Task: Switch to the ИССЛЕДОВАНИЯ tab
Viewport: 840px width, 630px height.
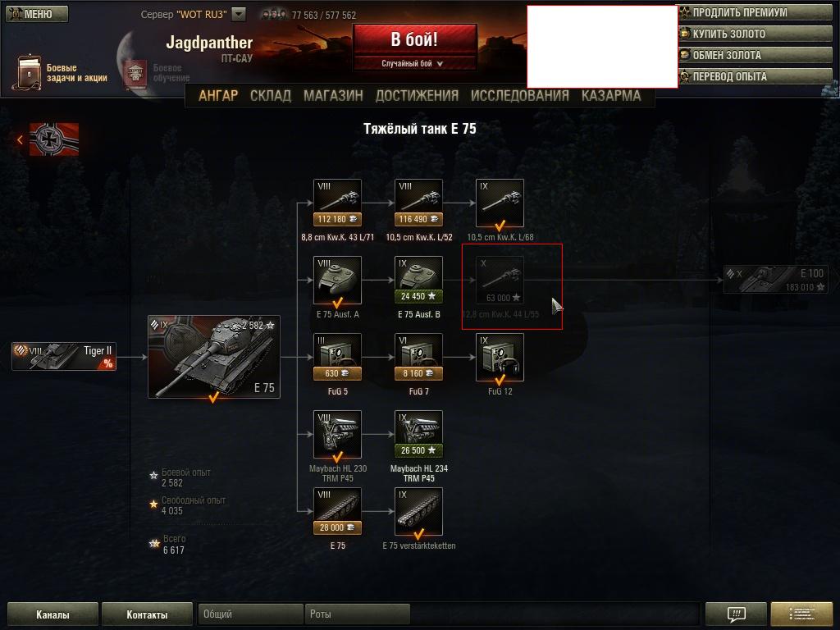Action: (519, 95)
